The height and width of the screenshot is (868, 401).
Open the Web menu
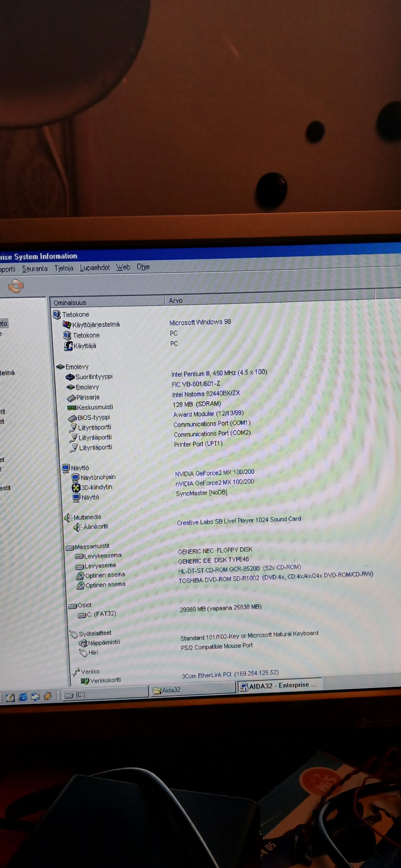coord(123,267)
